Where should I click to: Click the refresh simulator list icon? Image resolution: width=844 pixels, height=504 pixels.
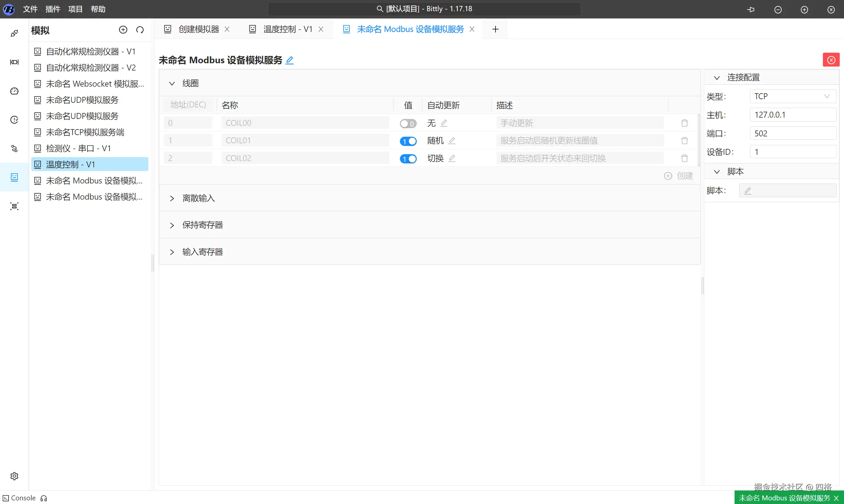pos(140,30)
